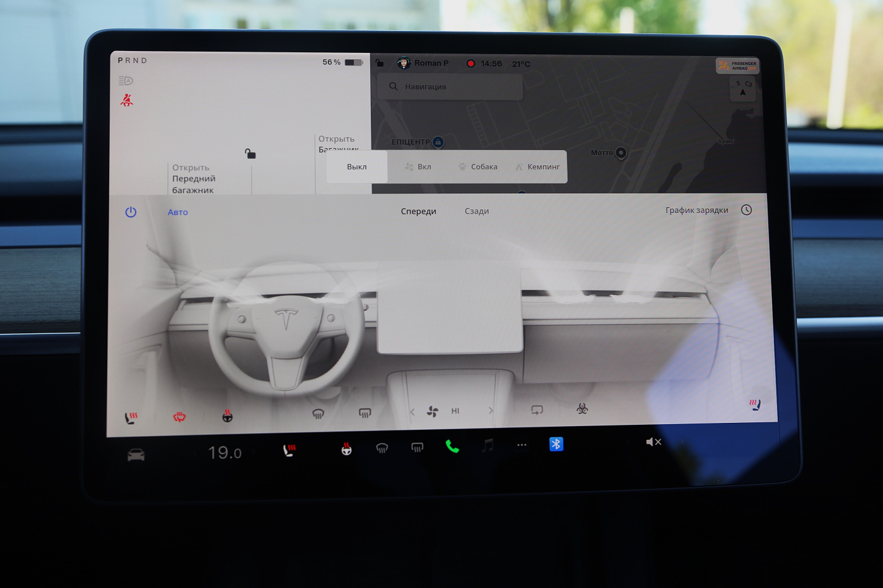883x588 pixels.
Task: Tap the clock icon beside График зарядки
Action: [x=747, y=210]
